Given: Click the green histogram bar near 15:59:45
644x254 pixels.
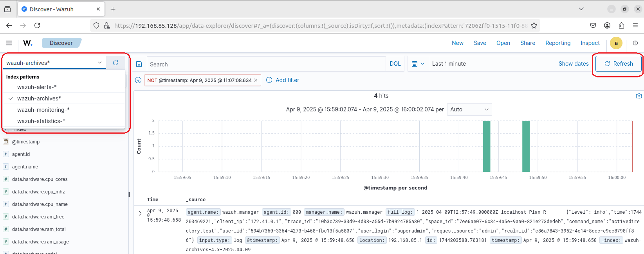Looking at the screenshot, I should tap(486, 147).
